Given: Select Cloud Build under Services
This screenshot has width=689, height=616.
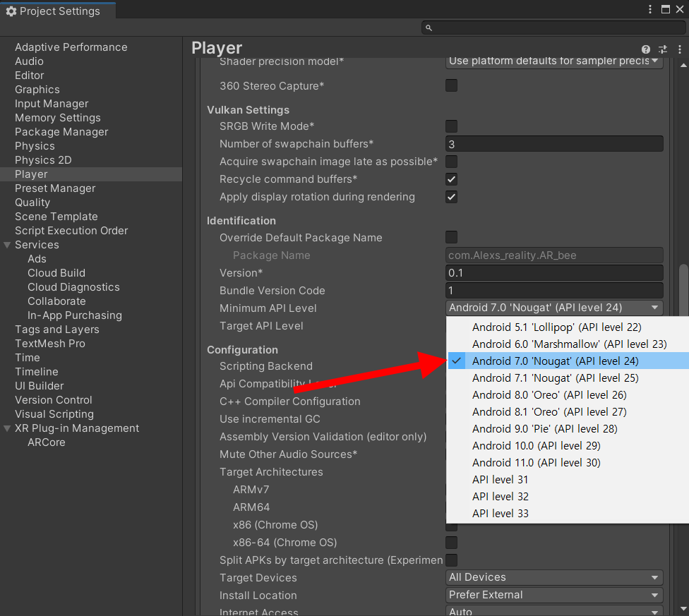Looking at the screenshot, I should [56, 273].
